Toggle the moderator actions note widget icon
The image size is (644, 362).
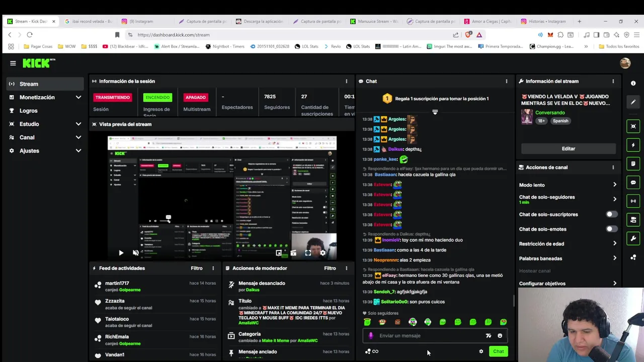click(x=633, y=163)
